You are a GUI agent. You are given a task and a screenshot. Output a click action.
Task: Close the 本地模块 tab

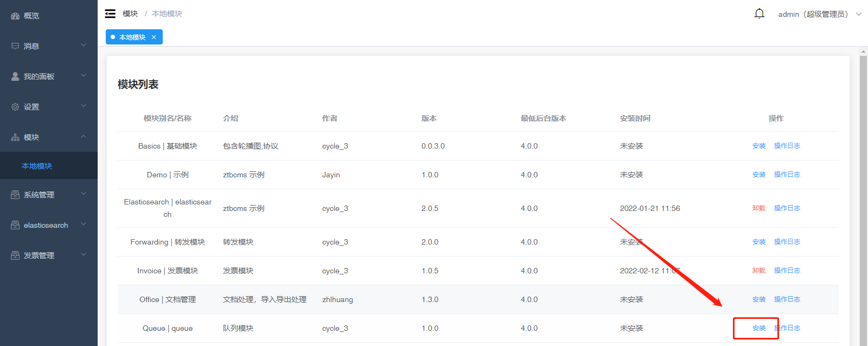point(154,37)
